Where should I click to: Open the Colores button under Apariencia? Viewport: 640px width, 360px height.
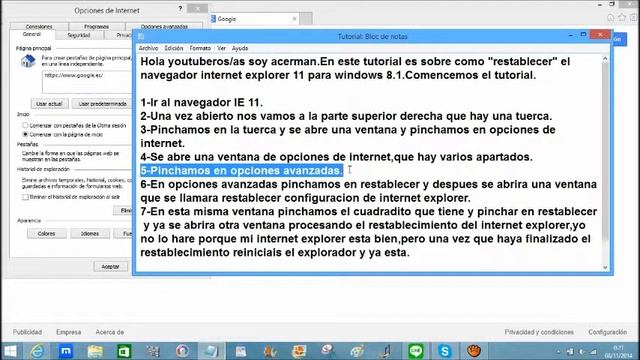pyautogui.click(x=47, y=233)
